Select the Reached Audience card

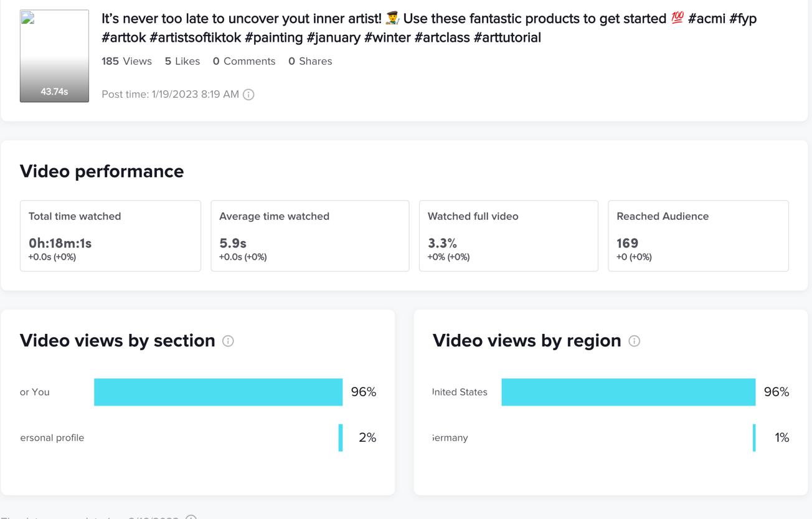pos(698,236)
